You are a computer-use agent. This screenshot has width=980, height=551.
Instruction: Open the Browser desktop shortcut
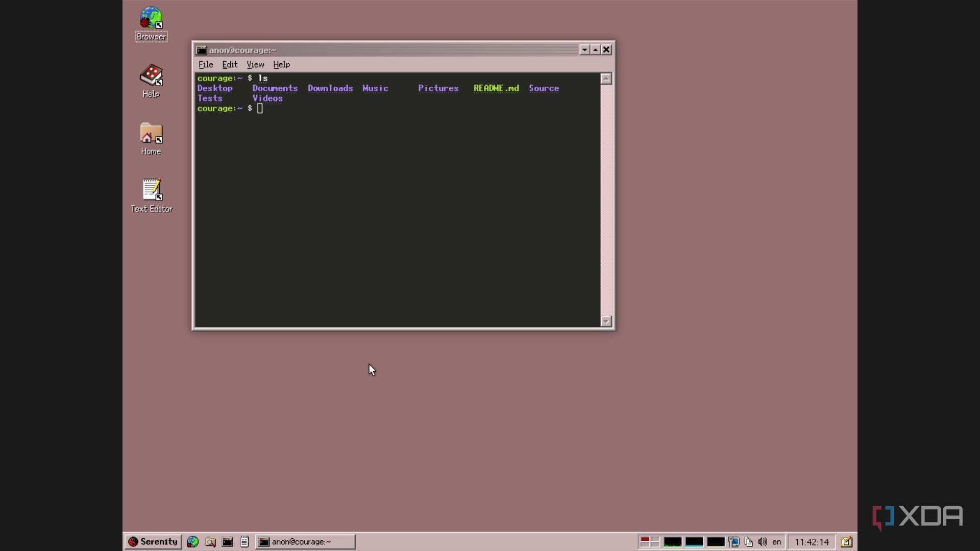tap(151, 24)
